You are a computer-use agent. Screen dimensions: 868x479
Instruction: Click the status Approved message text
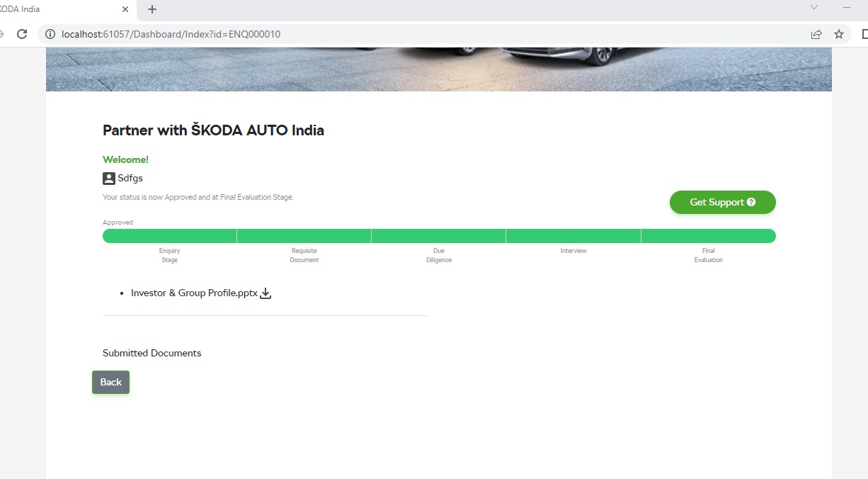tap(198, 197)
